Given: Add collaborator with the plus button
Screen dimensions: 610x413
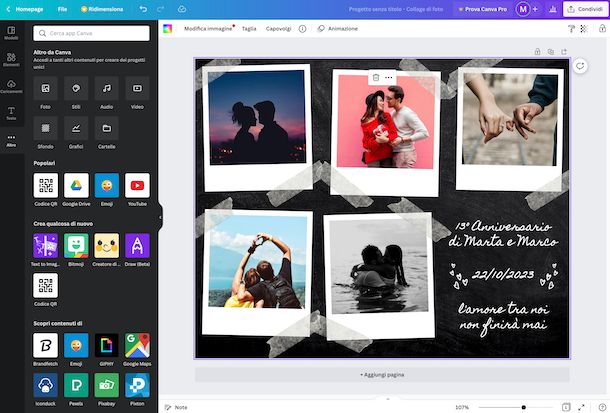Looking at the screenshot, I should [535, 9].
